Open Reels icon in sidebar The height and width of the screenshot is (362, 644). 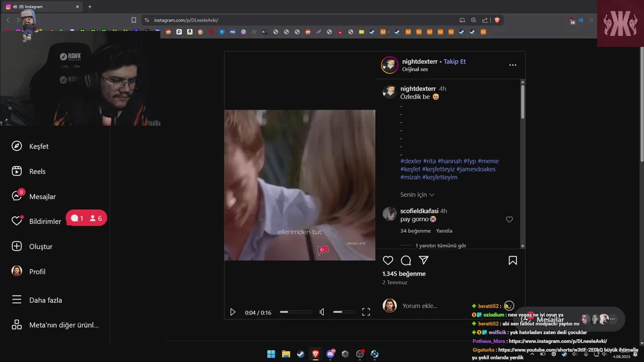17,171
